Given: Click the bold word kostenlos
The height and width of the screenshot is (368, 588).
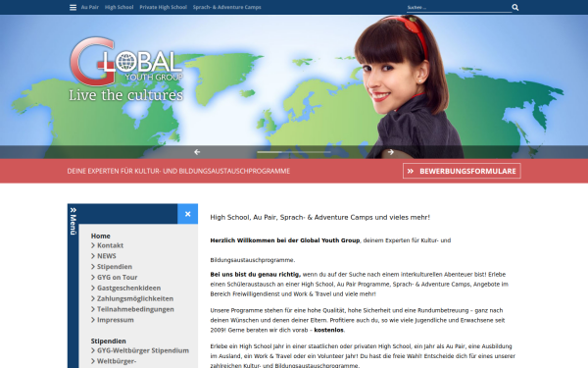Looking at the screenshot, I should click(328, 330).
